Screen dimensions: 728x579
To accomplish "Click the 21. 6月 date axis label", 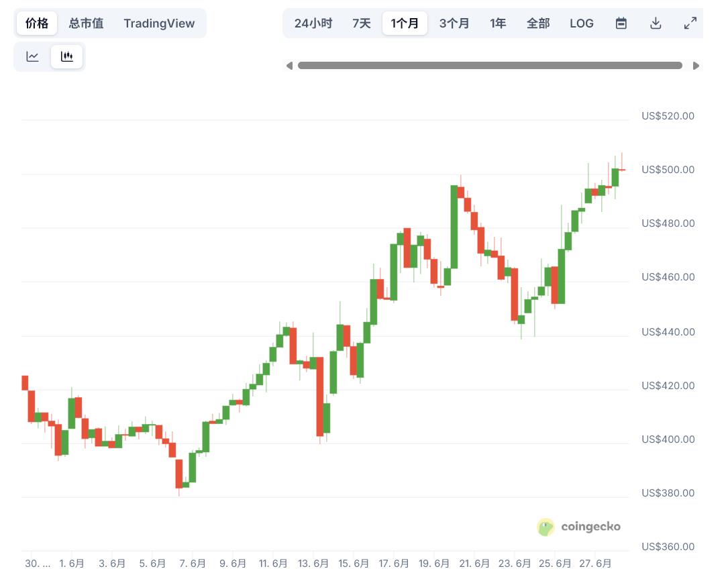I will 474,564.
